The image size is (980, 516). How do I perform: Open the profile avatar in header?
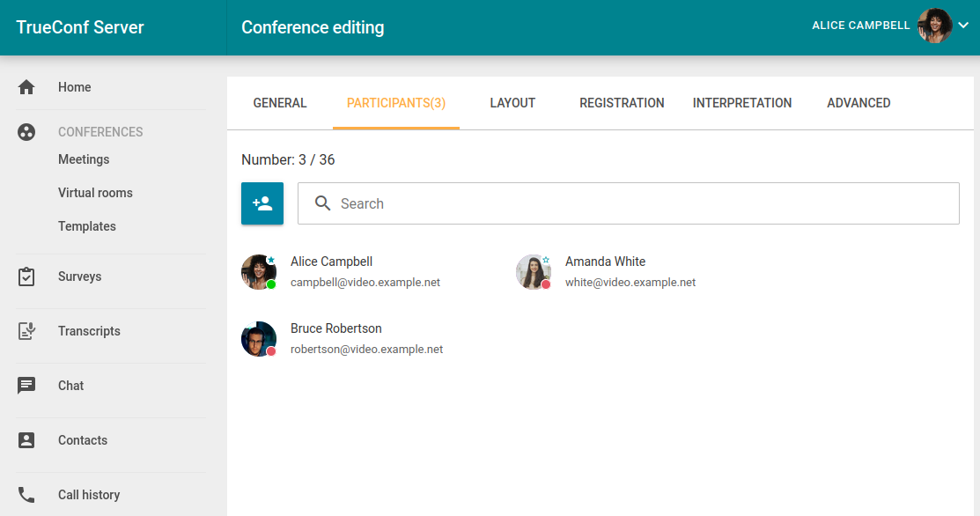point(934,26)
